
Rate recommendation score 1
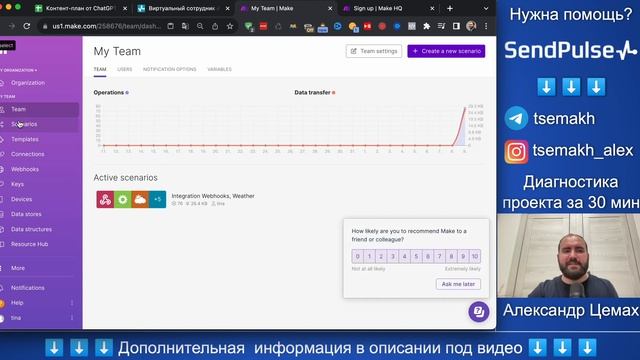[x=369, y=256]
